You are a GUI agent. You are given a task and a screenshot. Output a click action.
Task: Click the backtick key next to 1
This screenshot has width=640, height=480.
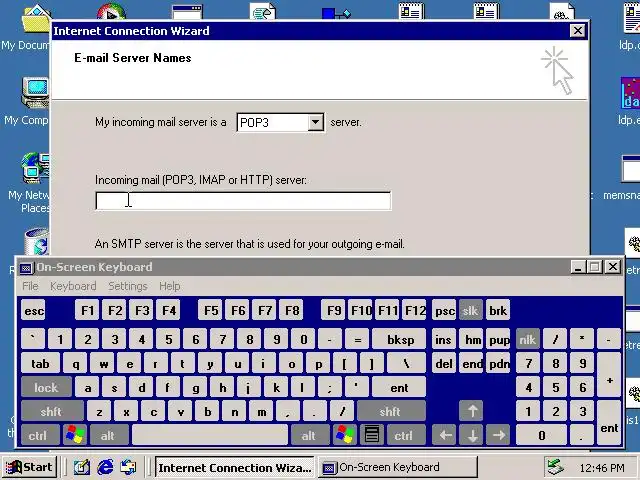coord(33,339)
